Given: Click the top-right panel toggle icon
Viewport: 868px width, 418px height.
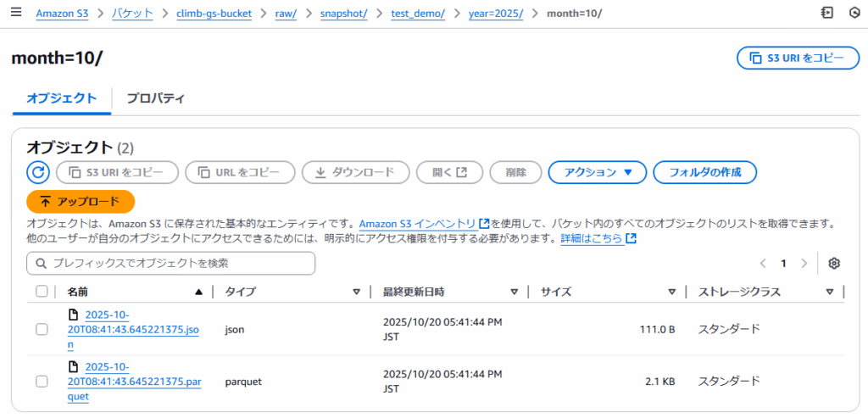Looking at the screenshot, I should (x=826, y=14).
